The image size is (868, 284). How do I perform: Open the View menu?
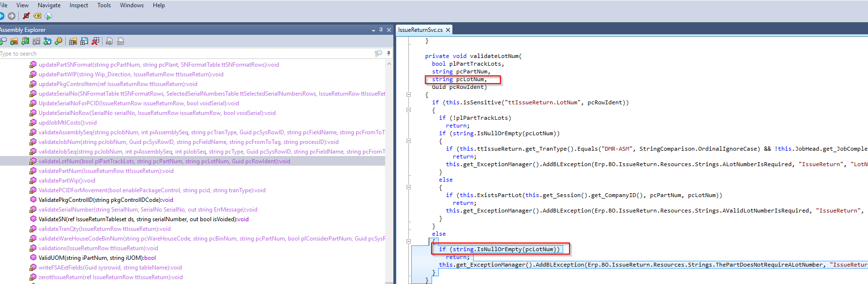(22, 5)
